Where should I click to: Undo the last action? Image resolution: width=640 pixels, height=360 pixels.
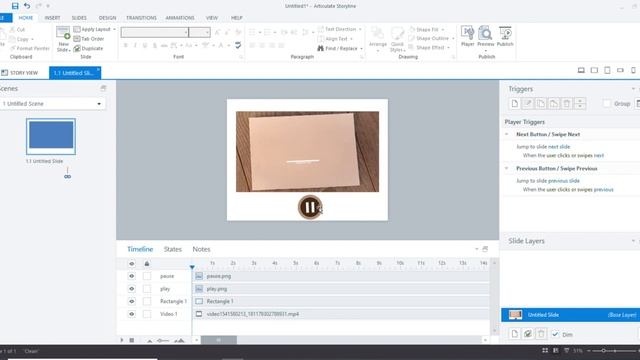(x=27, y=6)
